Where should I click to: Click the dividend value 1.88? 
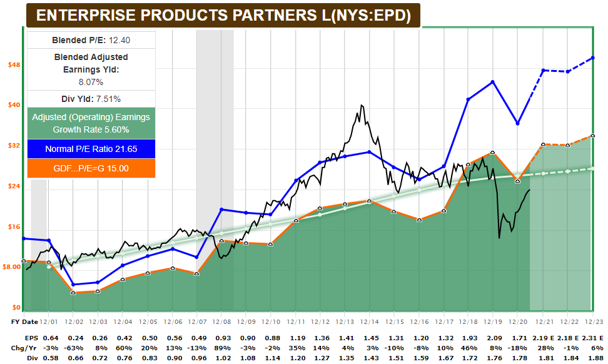[595, 358]
